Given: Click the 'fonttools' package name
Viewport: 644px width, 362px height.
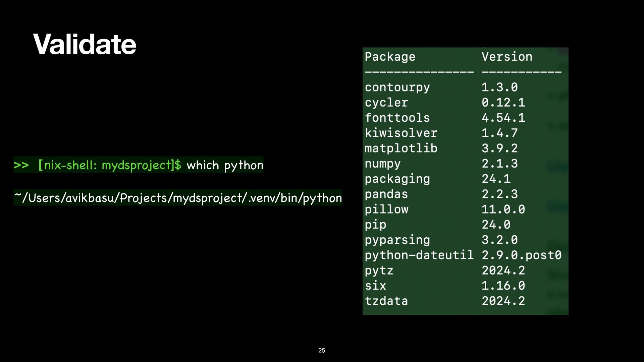Looking at the screenshot, I should 397,118.
